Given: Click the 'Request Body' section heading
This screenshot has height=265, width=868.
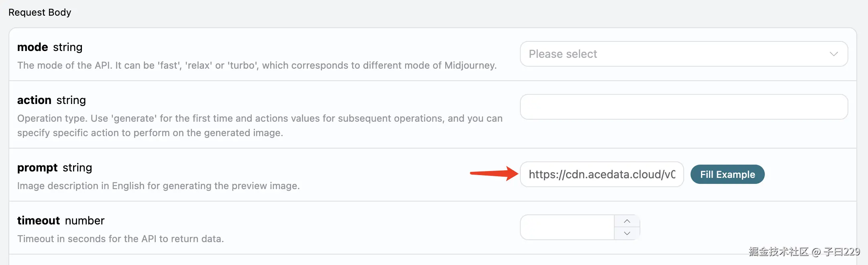Looking at the screenshot, I should tap(40, 12).
